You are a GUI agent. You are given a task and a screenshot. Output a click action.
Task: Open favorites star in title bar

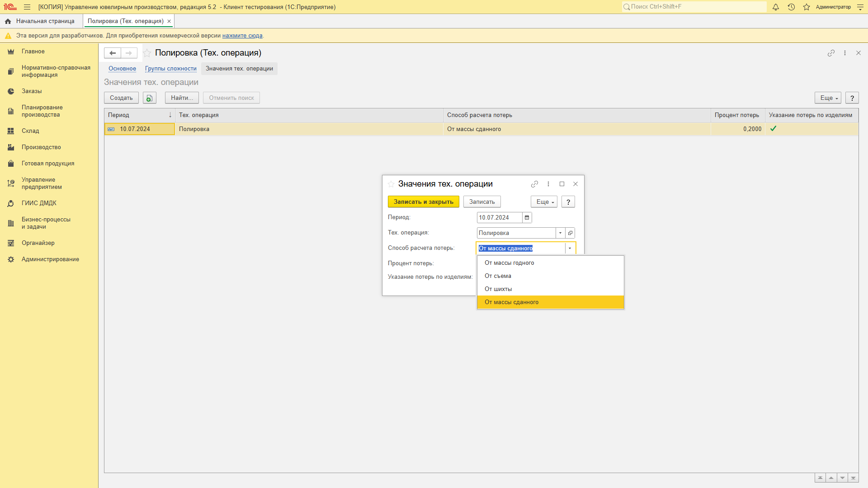[807, 7]
